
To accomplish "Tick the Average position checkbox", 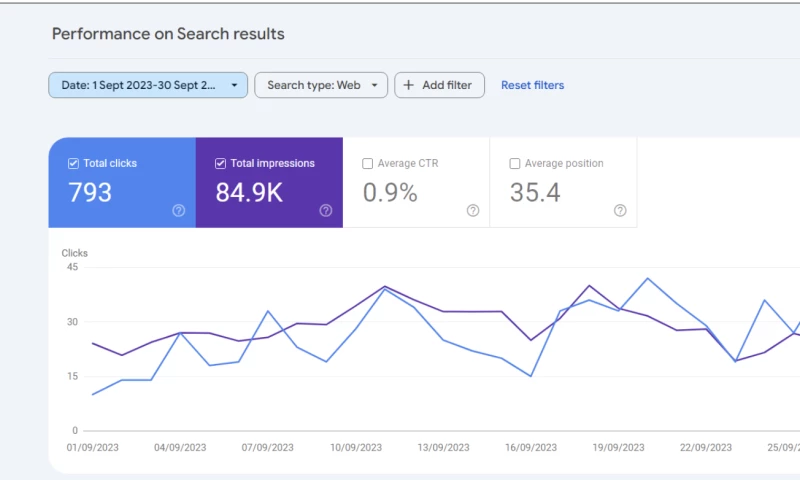I will coord(515,163).
